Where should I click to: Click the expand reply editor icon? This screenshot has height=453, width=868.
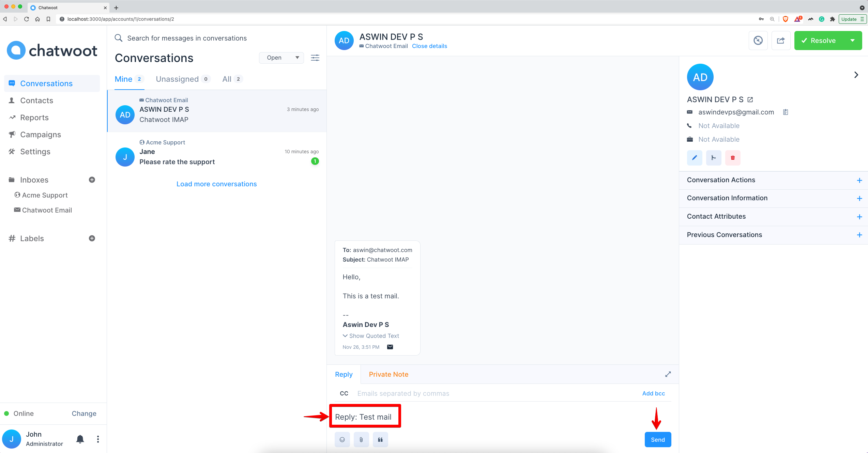coord(668,374)
